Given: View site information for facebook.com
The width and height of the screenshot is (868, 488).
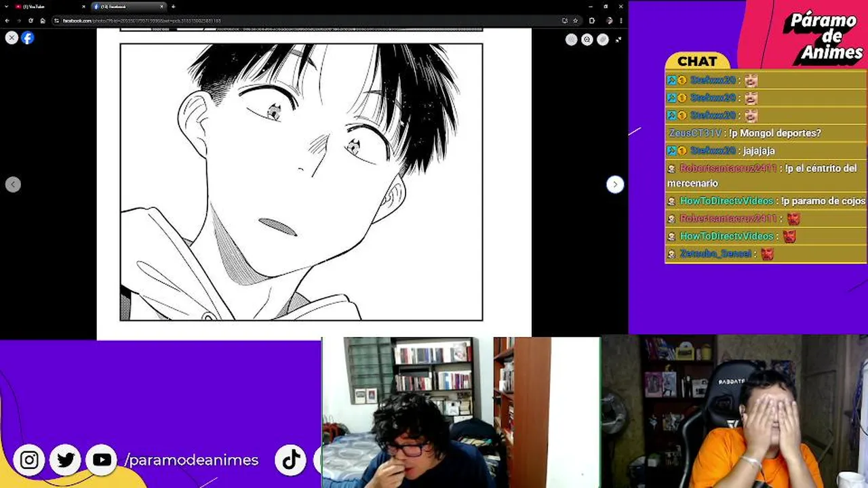Looking at the screenshot, I should click(x=57, y=20).
